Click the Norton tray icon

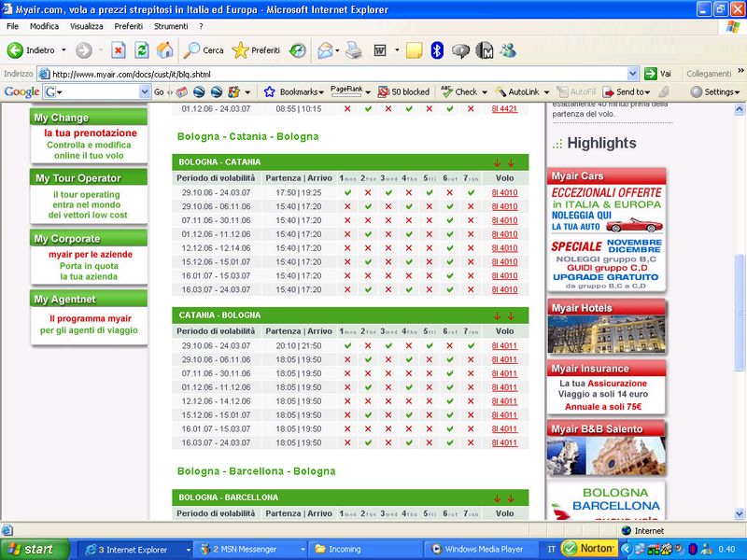click(x=589, y=549)
